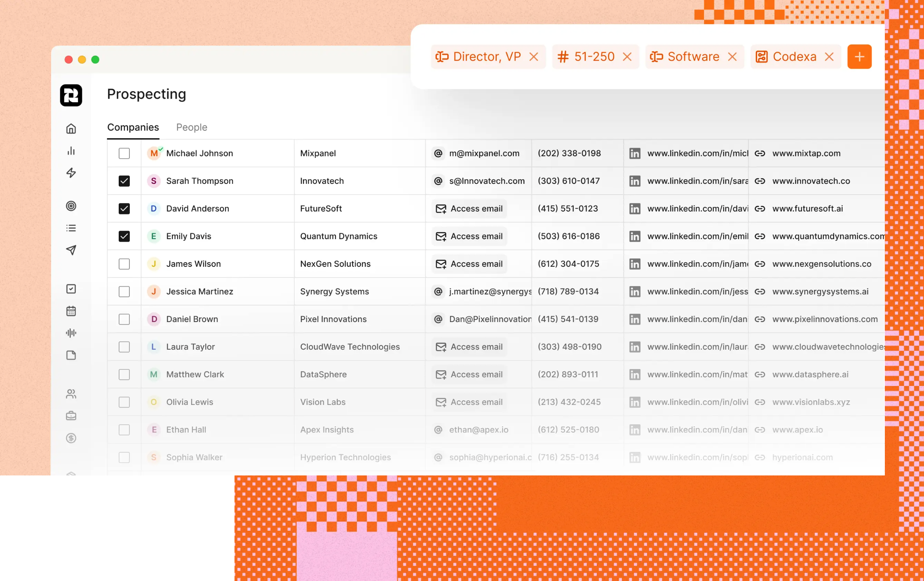Open the Home icon in sidebar
Image resolution: width=924 pixels, height=581 pixels.
pos(71,129)
